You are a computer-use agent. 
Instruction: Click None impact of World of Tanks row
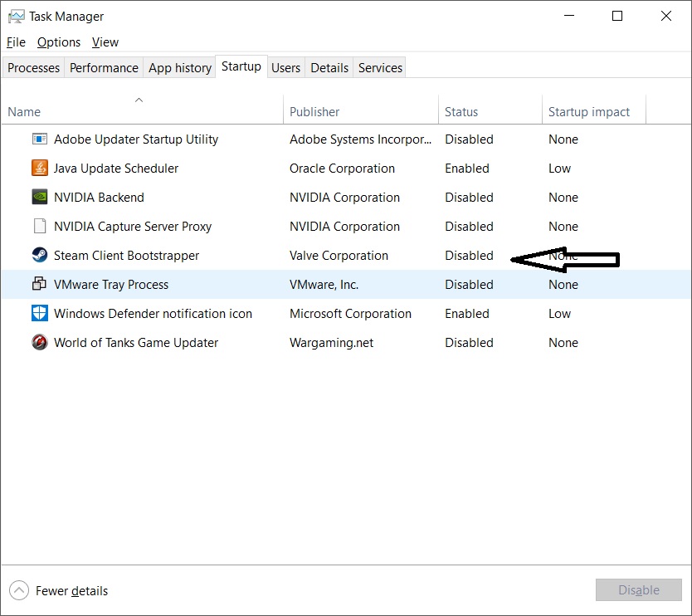coord(563,343)
